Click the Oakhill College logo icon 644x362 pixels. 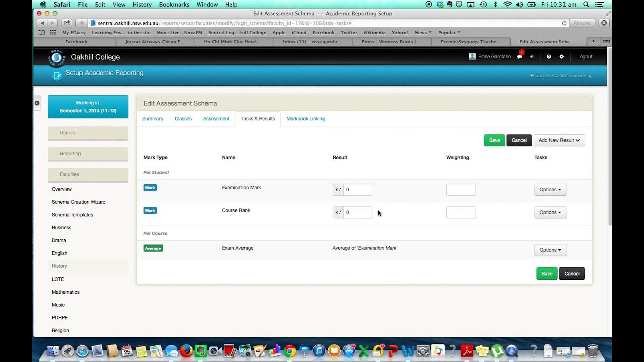57,58
